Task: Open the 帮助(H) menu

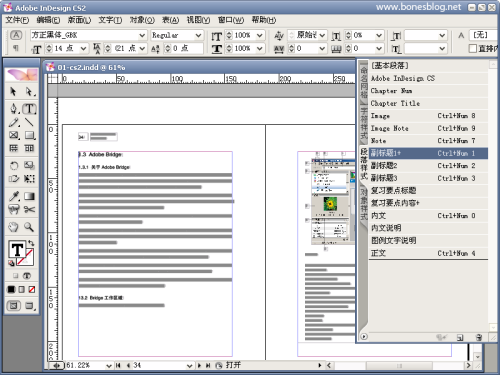Action: [x=264, y=20]
